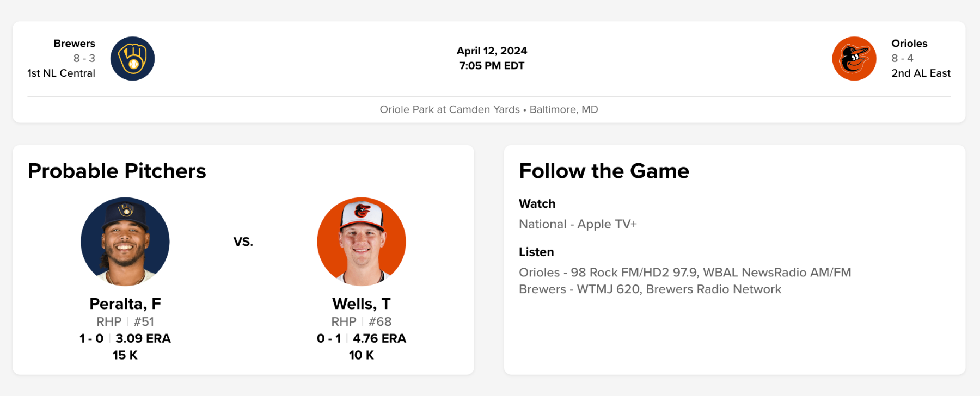This screenshot has height=396, width=980.
Task: Click Peralta's 3.09 ERA stat
Action: point(143,338)
